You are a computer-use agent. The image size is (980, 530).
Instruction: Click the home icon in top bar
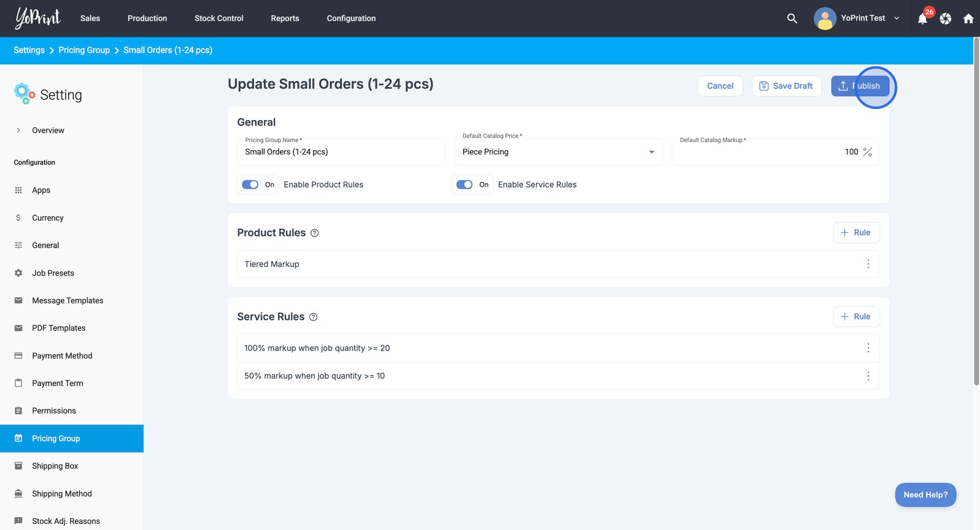pos(968,18)
